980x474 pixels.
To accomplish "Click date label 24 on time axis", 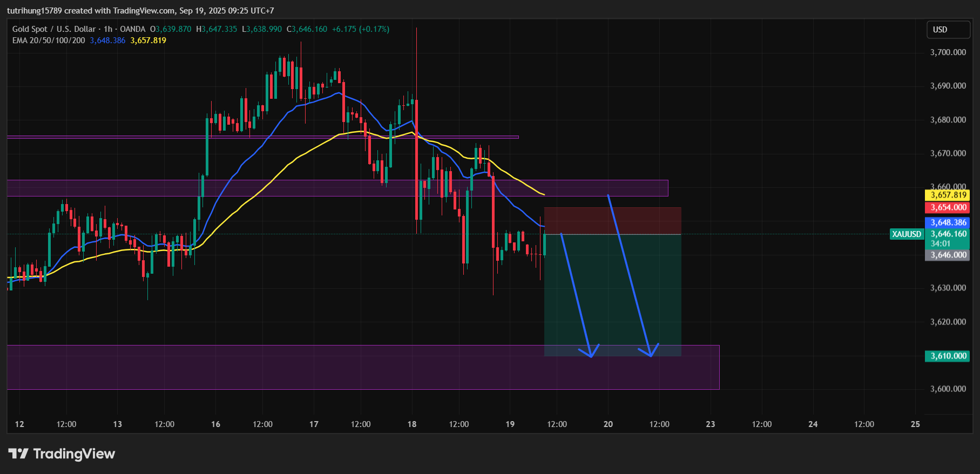I will coord(813,424).
